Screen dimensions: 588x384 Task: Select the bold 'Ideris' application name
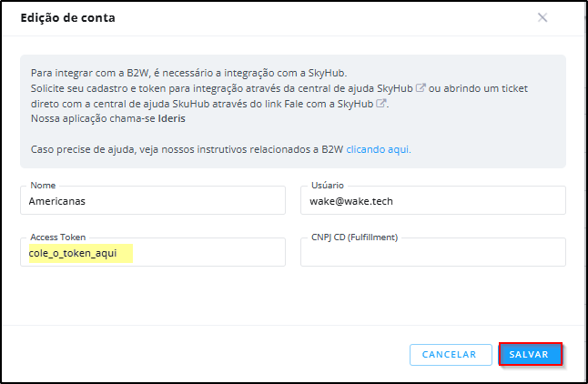[x=172, y=118]
